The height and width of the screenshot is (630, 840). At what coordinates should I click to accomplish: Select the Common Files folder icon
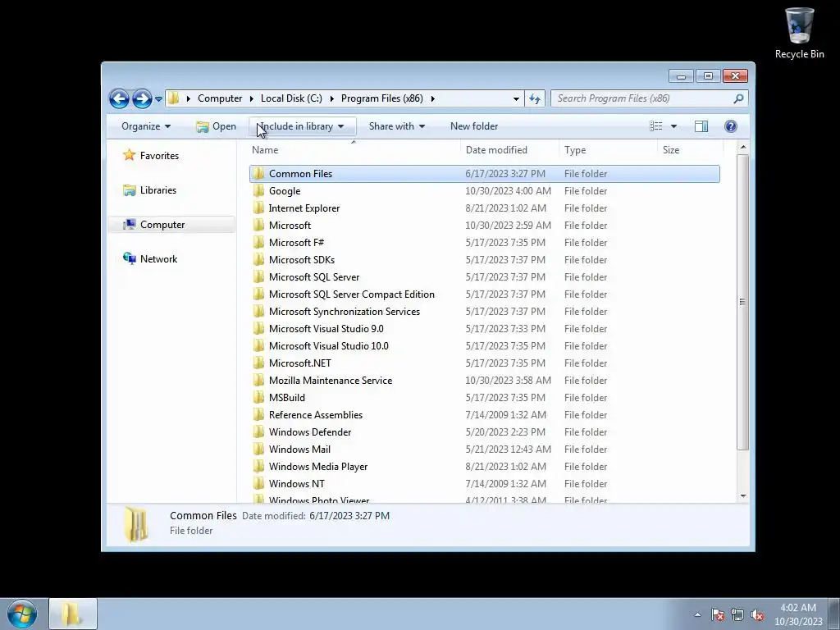(x=258, y=174)
